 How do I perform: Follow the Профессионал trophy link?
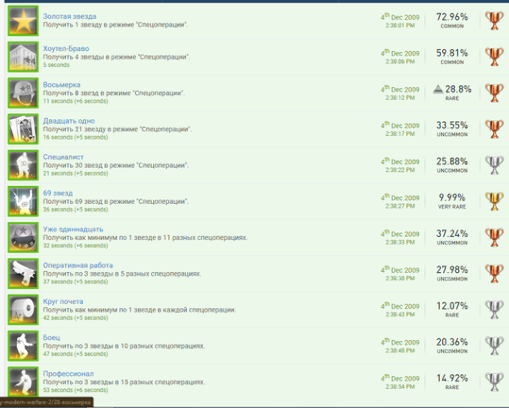click(68, 374)
